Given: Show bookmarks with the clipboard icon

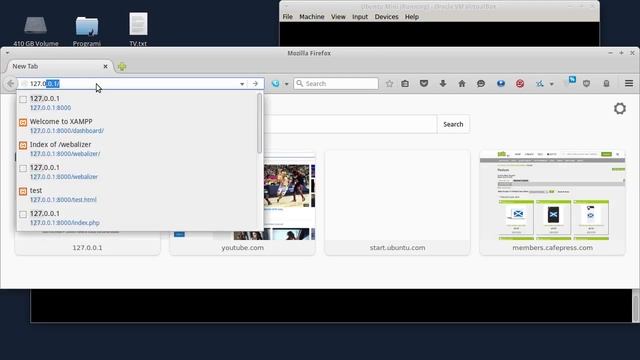Looking at the screenshot, I should coord(405,84).
